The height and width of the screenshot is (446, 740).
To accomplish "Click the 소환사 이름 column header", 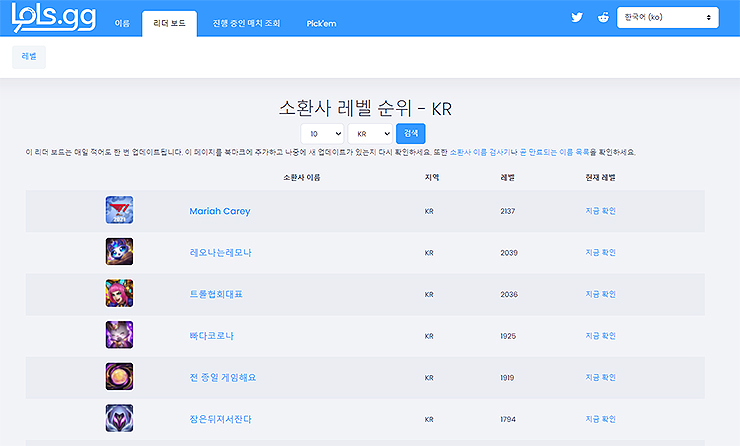I will click(x=302, y=177).
